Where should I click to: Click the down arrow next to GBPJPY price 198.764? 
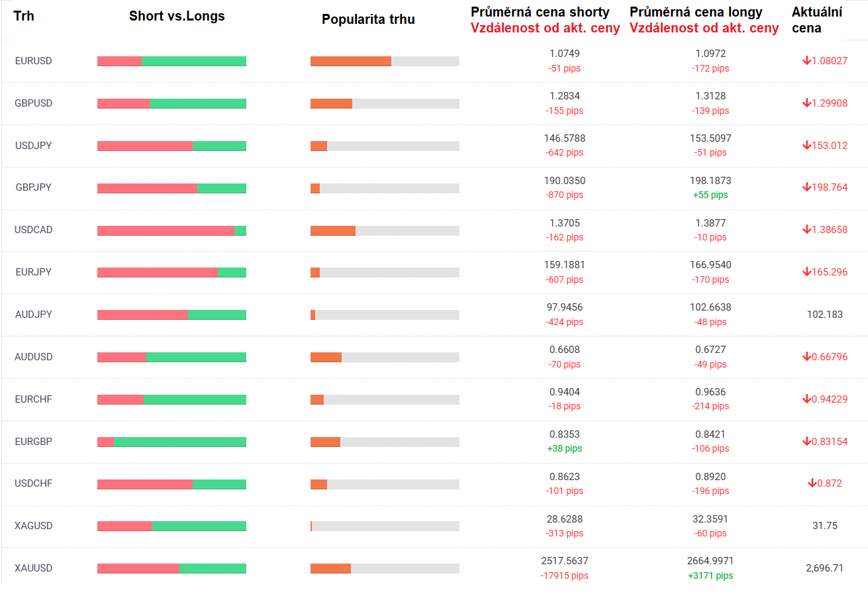coord(806,187)
